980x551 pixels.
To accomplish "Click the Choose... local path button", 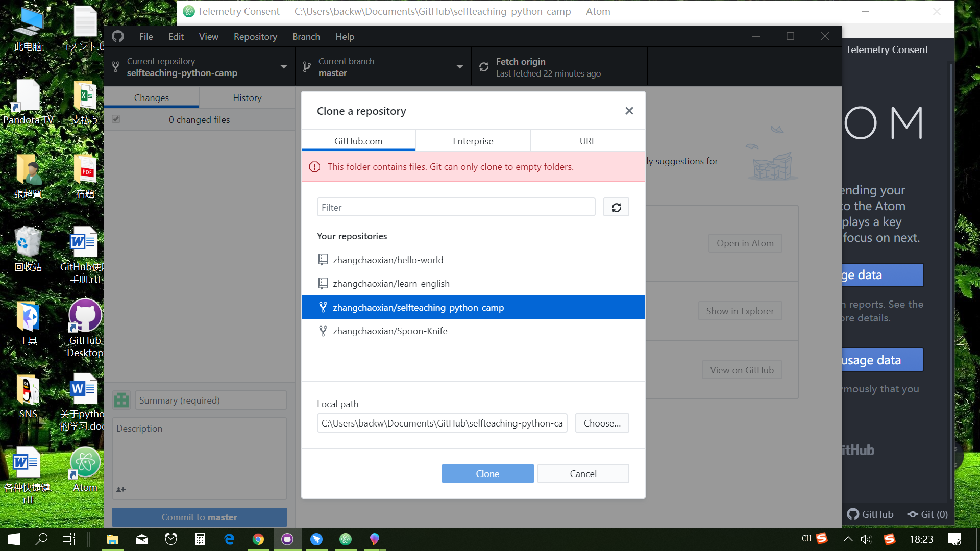I will [x=602, y=423].
